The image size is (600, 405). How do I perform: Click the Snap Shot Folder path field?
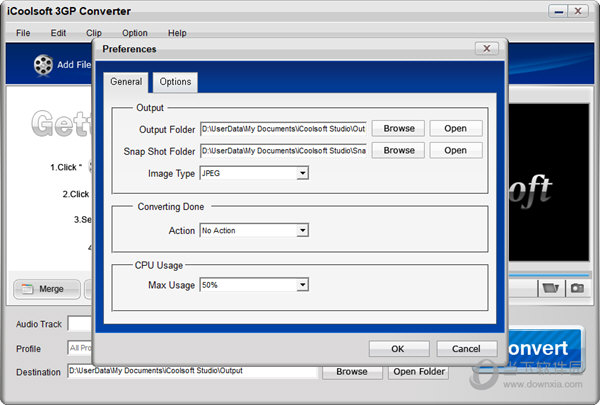click(x=283, y=151)
